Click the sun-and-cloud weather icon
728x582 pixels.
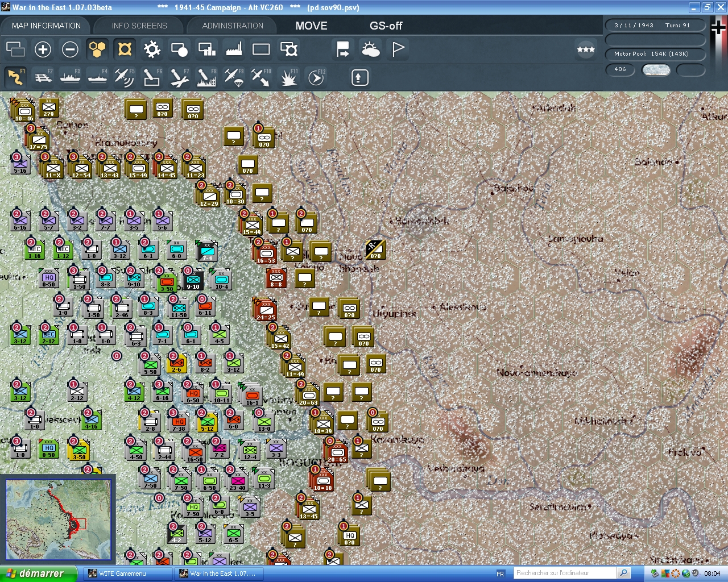tap(371, 49)
